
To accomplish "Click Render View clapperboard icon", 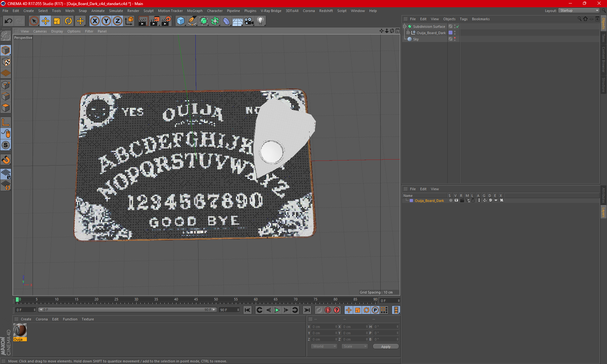I will (143, 21).
